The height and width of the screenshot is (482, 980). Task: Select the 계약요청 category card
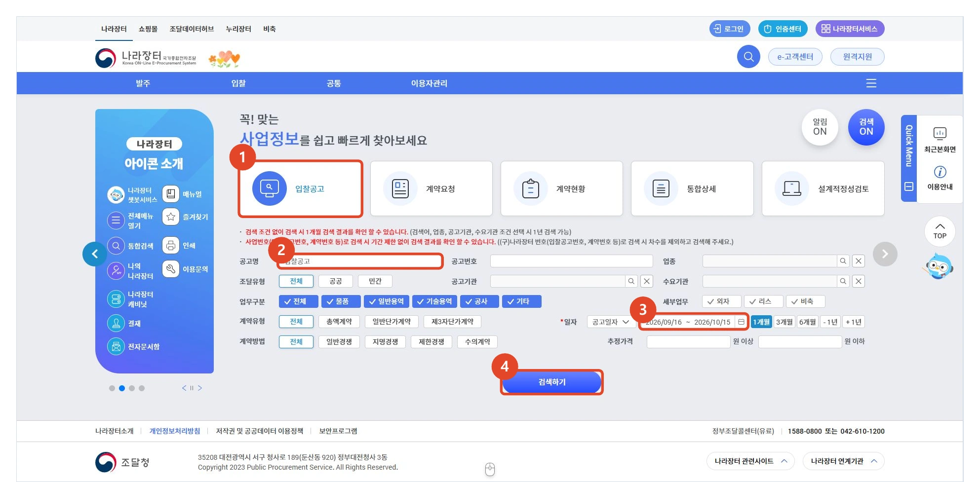click(431, 188)
